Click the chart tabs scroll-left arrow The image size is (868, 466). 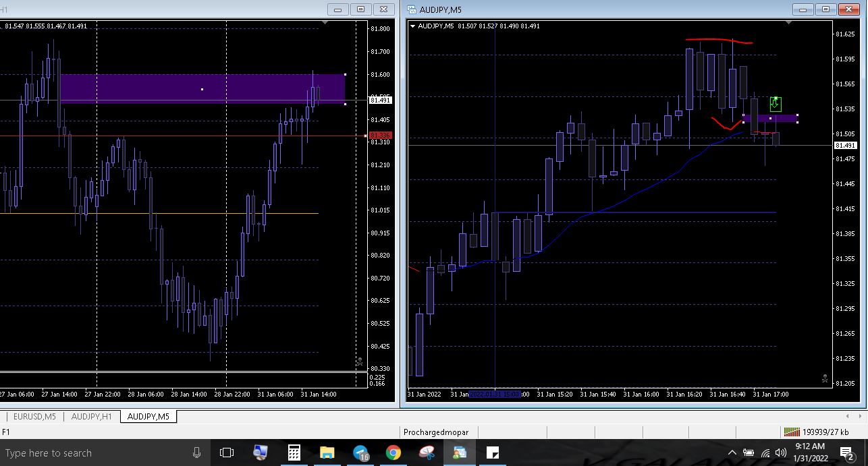847,416
